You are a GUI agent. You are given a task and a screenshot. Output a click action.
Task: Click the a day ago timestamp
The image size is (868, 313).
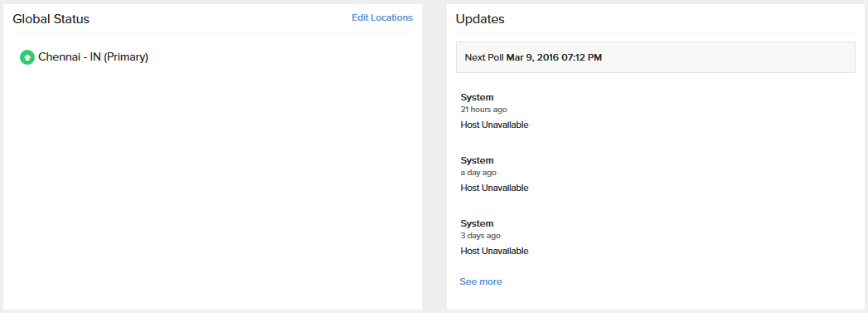pos(478,173)
